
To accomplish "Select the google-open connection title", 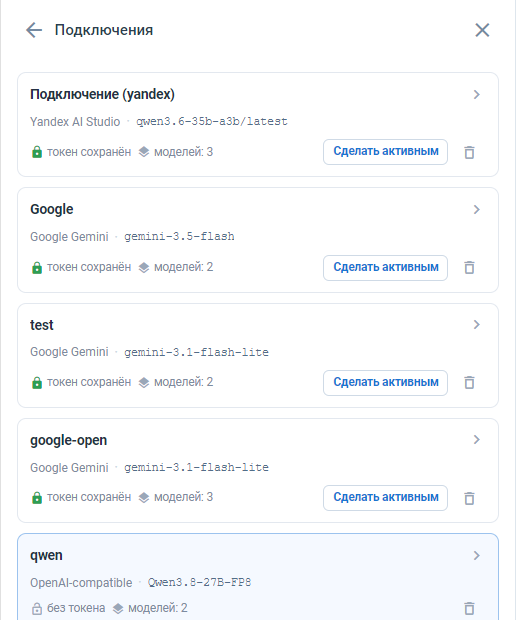I will 68,440.
